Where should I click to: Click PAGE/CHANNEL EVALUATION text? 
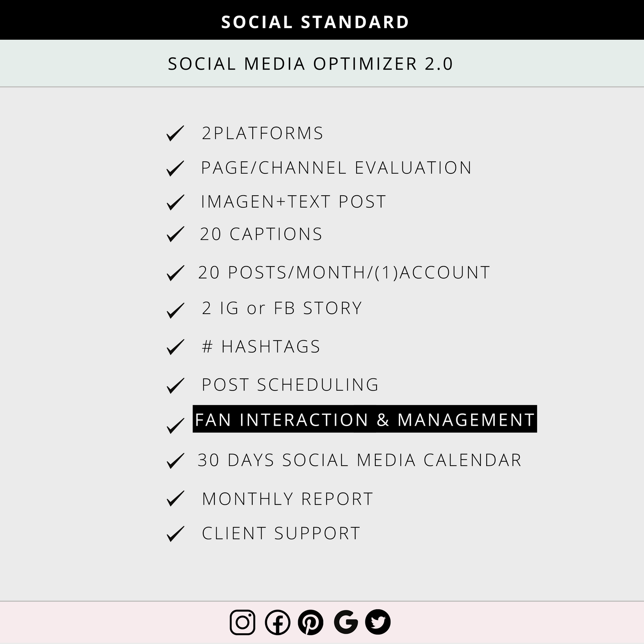coord(336,168)
